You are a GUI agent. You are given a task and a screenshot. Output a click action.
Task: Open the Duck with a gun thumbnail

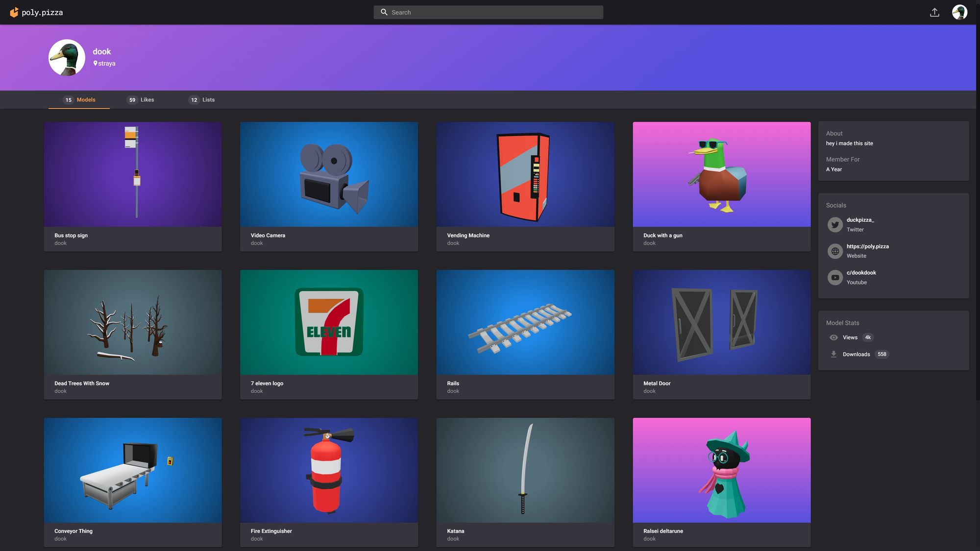(721, 174)
